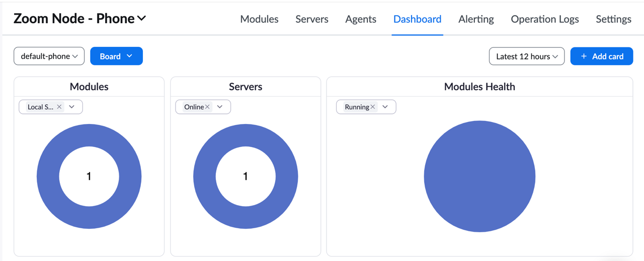Click the Modules Health pie chart
Screen dimensions: 644x261
point(479,176)
